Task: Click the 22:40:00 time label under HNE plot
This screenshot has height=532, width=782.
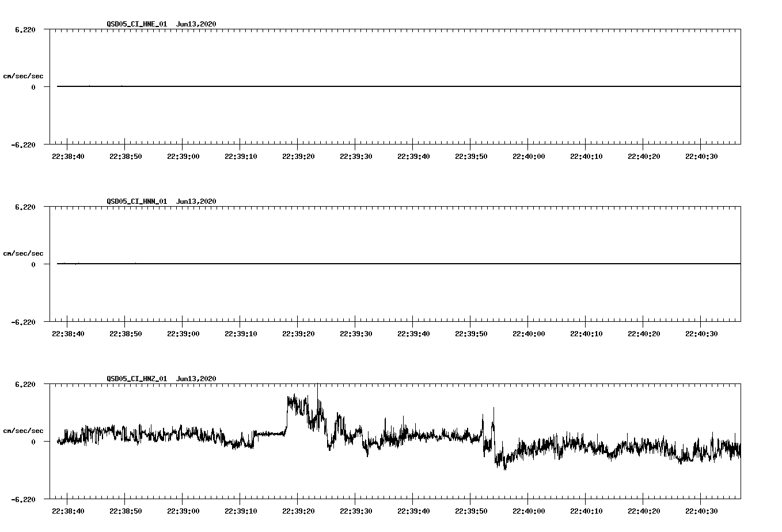Action: (x=529, y=157)
